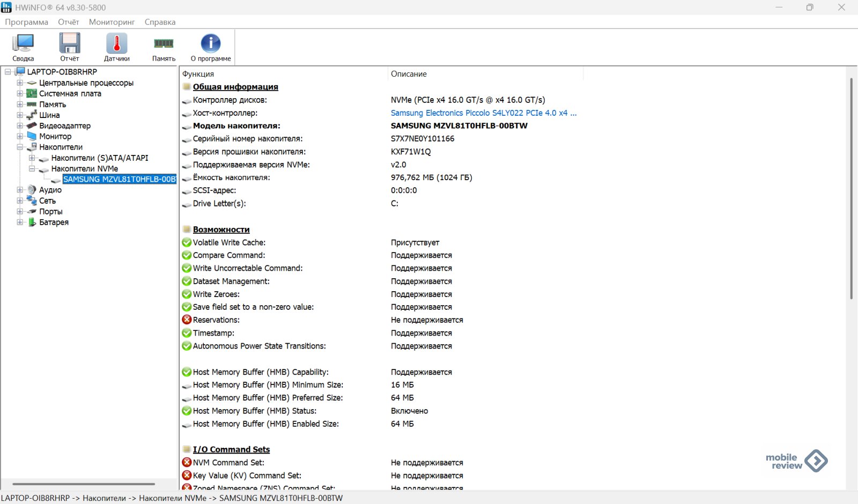Select the SAMSUNG MZVL81T0HFLB drive tree item
The width and height of the screenshot is (858, 504).
[x=119, y=179]
